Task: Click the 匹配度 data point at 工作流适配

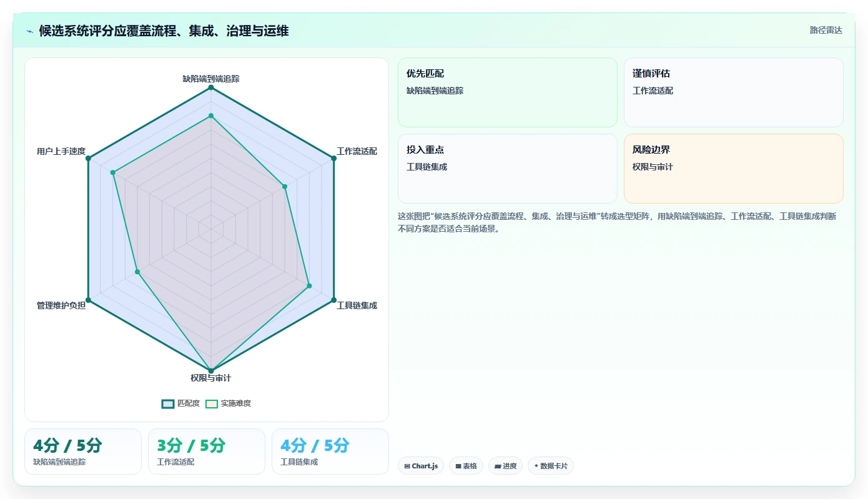Action: pos(333,159)
